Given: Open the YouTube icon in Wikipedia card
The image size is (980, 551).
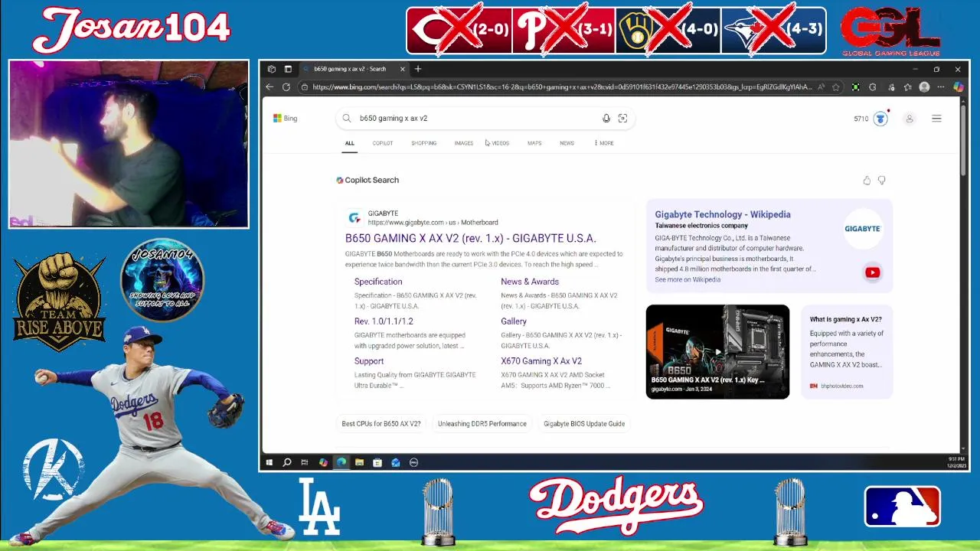Looking at the screenshot, I should pyautogui.click(x=872, y=272).
